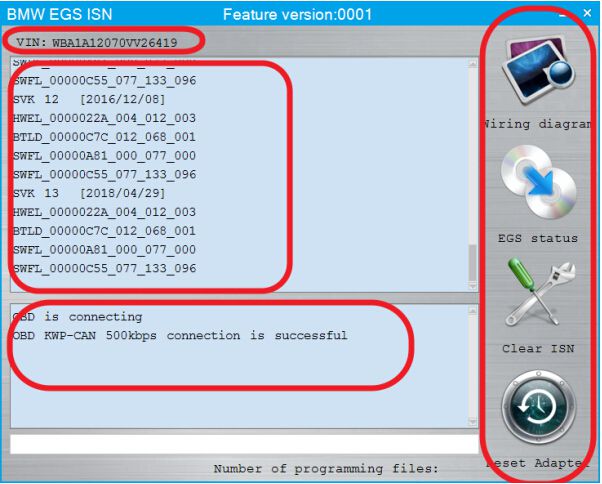Click 'Feature version:0001' in title bar
The height and width of the screenshot is (484, 602).
pos(298,15)
